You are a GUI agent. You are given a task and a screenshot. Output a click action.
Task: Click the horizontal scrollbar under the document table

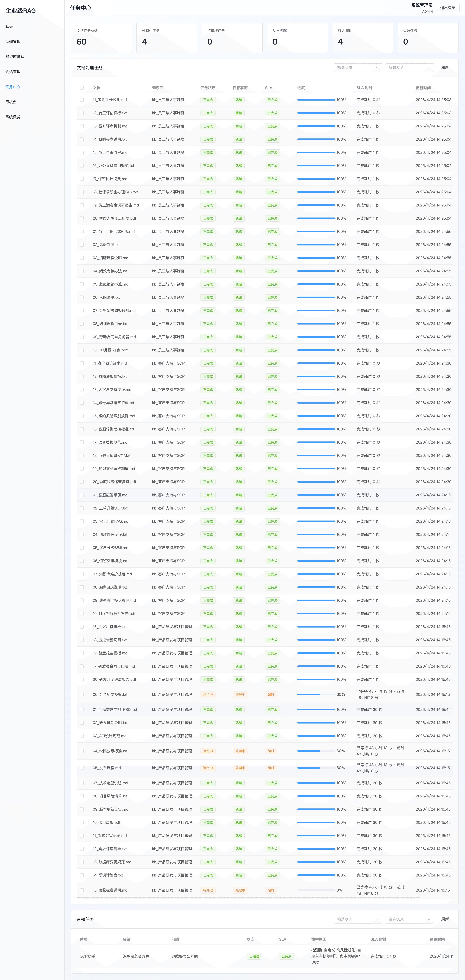coord(248,897)
